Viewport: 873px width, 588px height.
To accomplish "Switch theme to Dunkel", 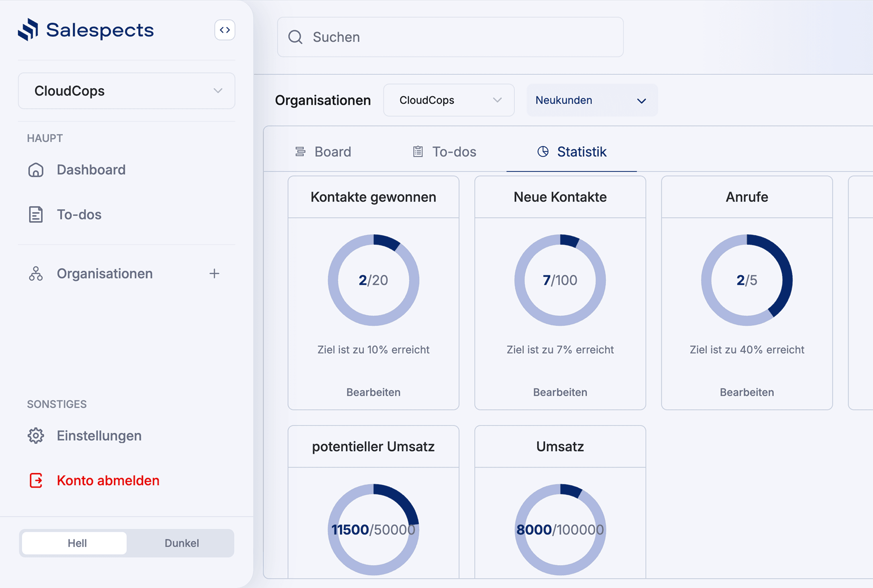I will pos(181,543).
